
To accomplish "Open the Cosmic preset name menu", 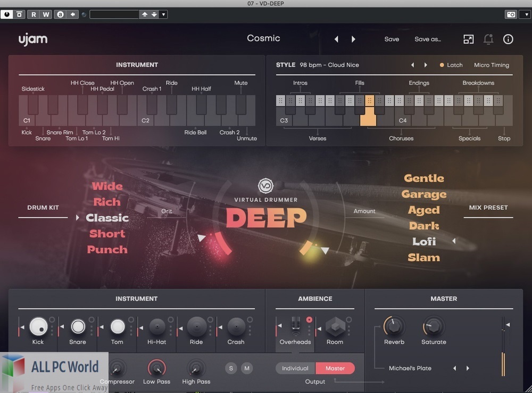I will (x=263, y=38).
